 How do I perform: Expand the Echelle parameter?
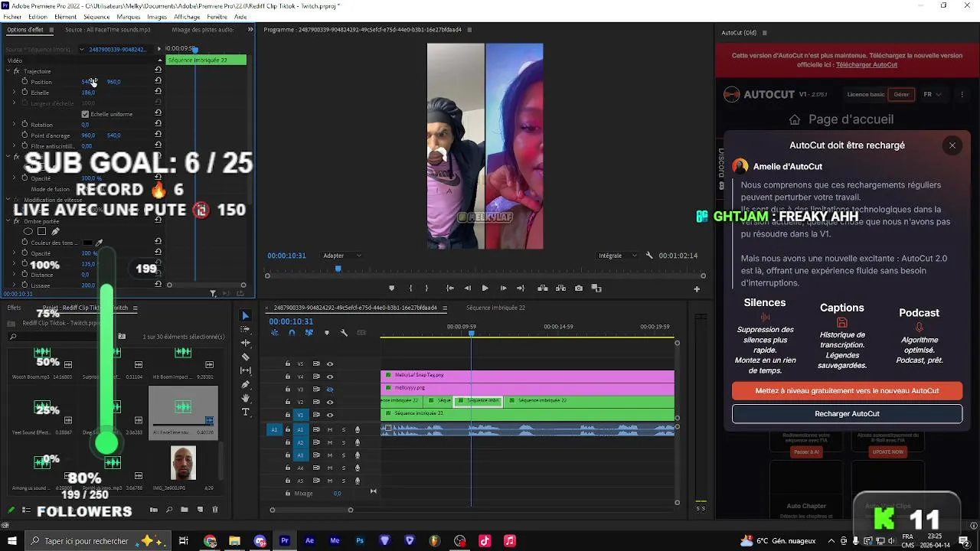(14, 93)
